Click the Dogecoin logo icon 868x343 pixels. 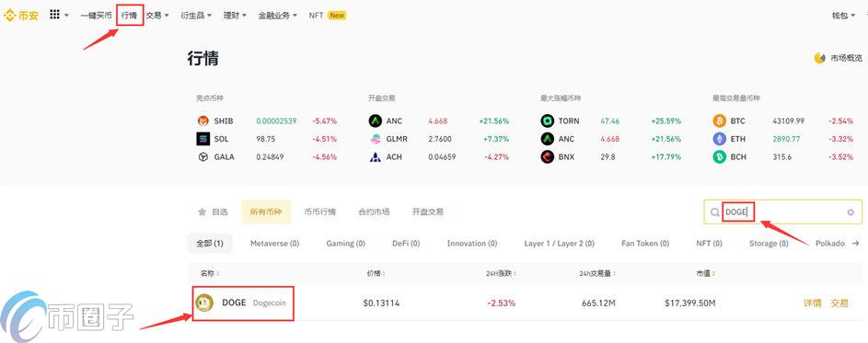click(204, 303)
